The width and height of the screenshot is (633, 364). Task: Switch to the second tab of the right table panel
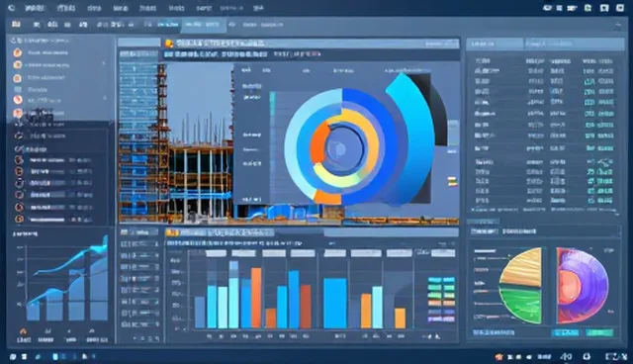click(x=574, y=44)
